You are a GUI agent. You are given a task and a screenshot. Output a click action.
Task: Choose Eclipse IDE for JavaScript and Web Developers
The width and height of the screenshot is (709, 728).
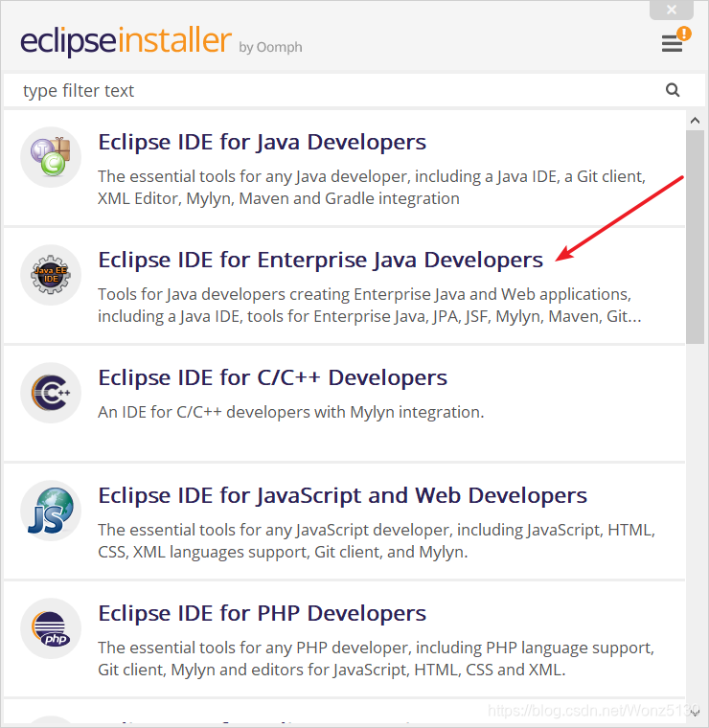pyautogui.click(x=343, y=495)
